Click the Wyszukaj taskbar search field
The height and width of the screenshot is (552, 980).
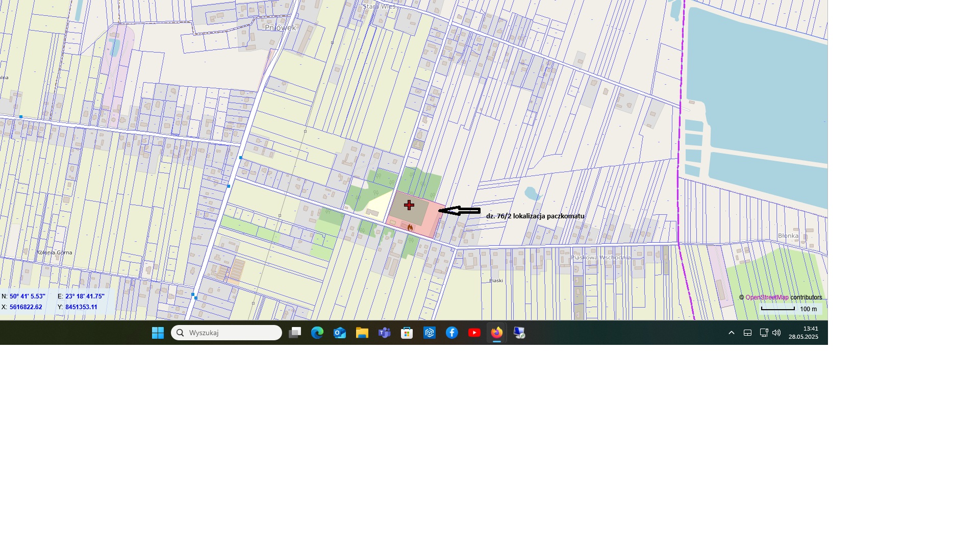(227, 333)
